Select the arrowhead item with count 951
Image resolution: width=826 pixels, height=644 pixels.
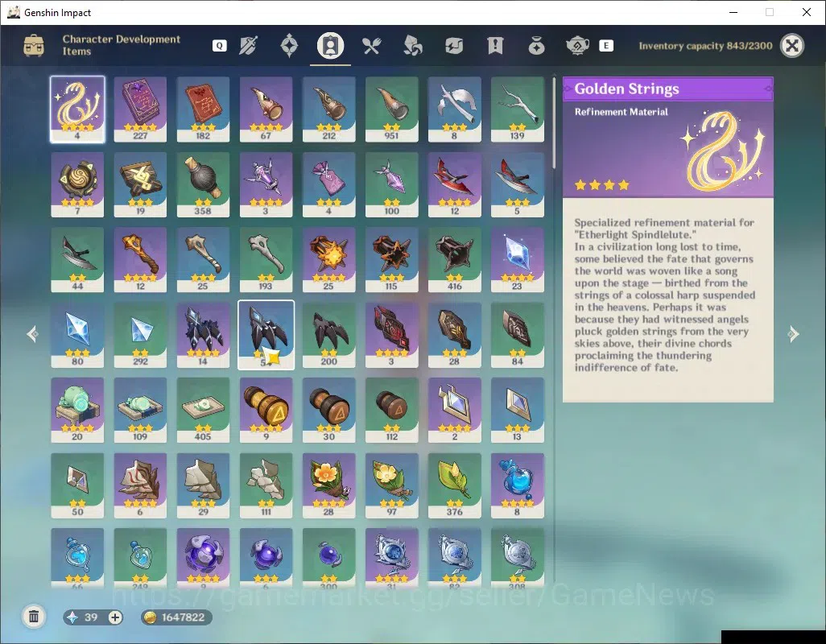point(391,109)
